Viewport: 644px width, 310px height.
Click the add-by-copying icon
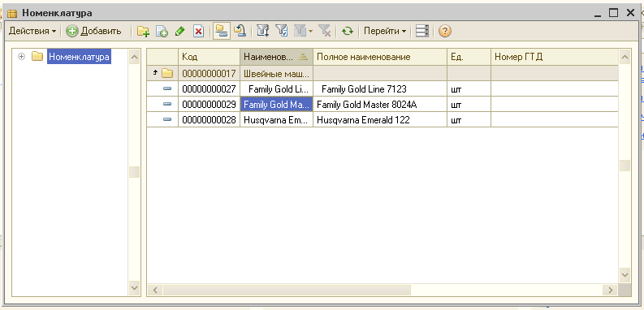pos(162,31)
